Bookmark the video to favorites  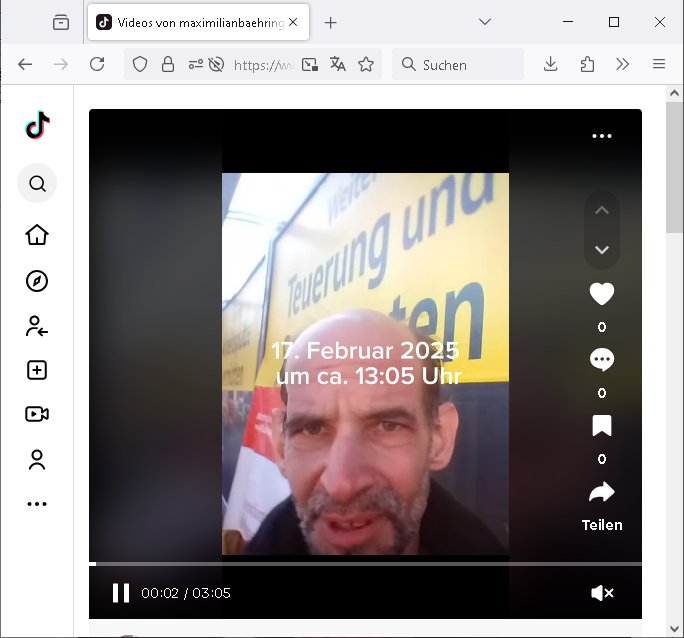pyautogui.click(x=601, y=426)
